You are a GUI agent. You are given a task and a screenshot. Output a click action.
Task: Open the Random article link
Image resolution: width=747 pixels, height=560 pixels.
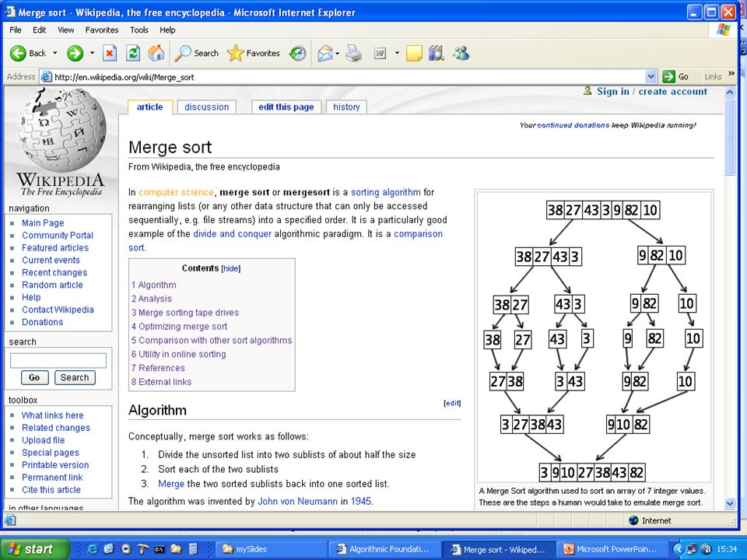52,285
